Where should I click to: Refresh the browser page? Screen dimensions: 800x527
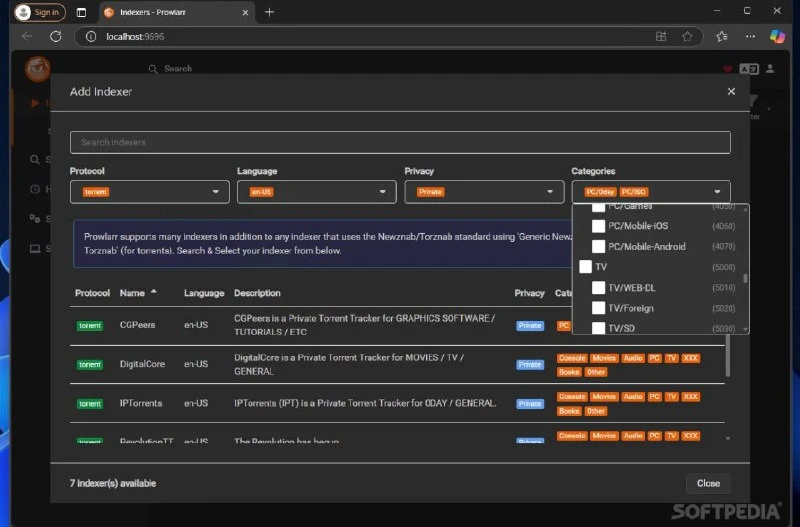[x=56, y=36]
